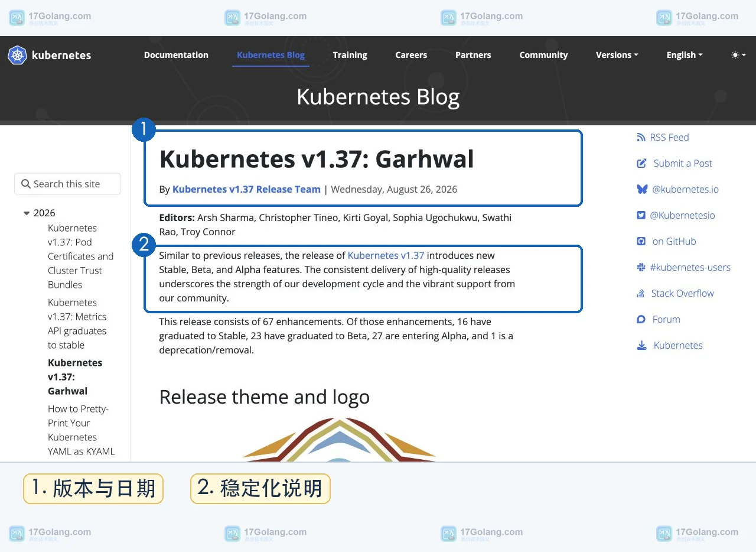Open the #kubernetes-users link
Screen dimensions: 756x552
point(690,267)
